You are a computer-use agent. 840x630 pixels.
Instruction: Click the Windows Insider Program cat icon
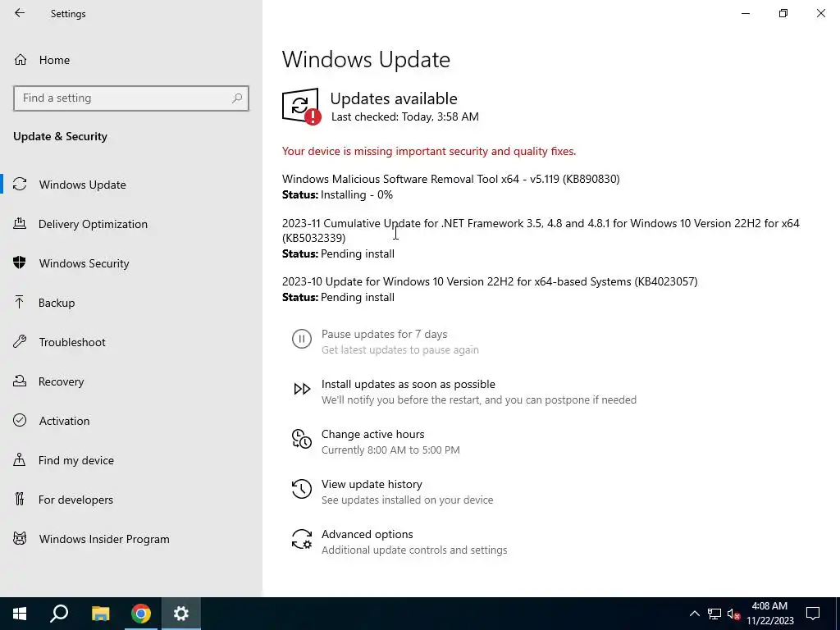tap(20, 538)
